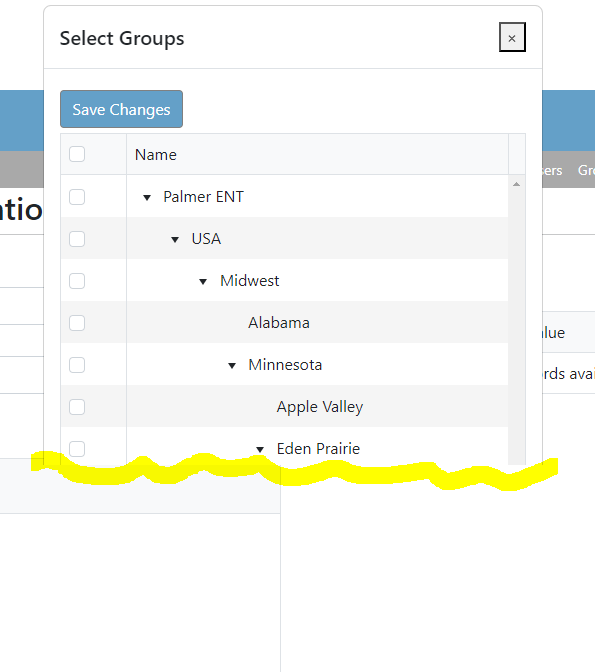Screen dimensions: 595x672
Task: Check the USA row checkbox
Action: tap(77, 239)
